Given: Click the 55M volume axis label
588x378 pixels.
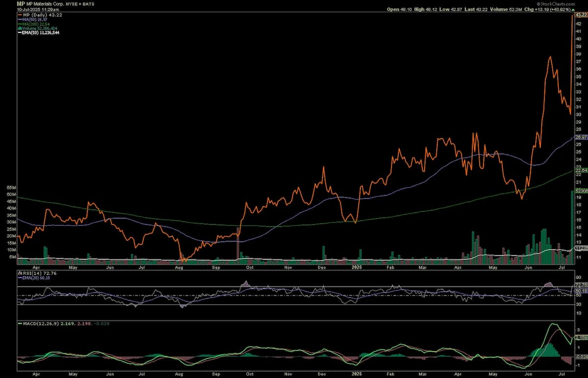Looking at the screenshot, I should 12,188.
